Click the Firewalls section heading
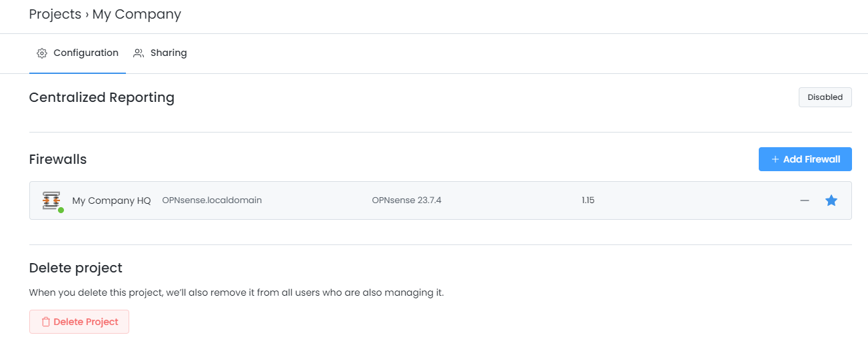Viewport: 868px width, 355px height. click(x=58, y=159)
